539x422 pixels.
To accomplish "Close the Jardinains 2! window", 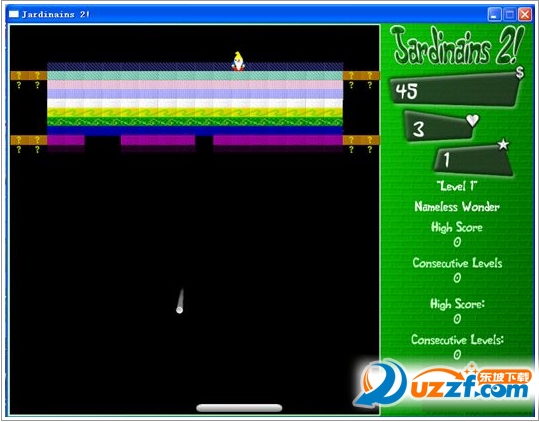I will 525,14.
